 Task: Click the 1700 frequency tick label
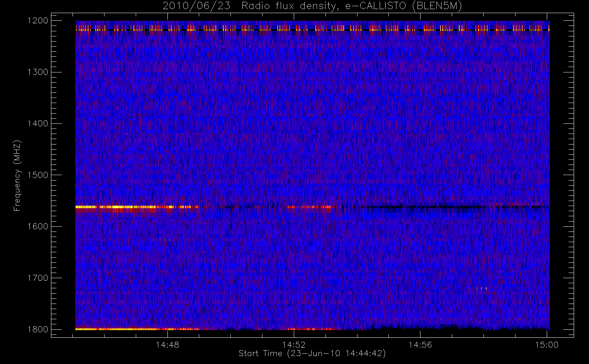pos(38,278)
